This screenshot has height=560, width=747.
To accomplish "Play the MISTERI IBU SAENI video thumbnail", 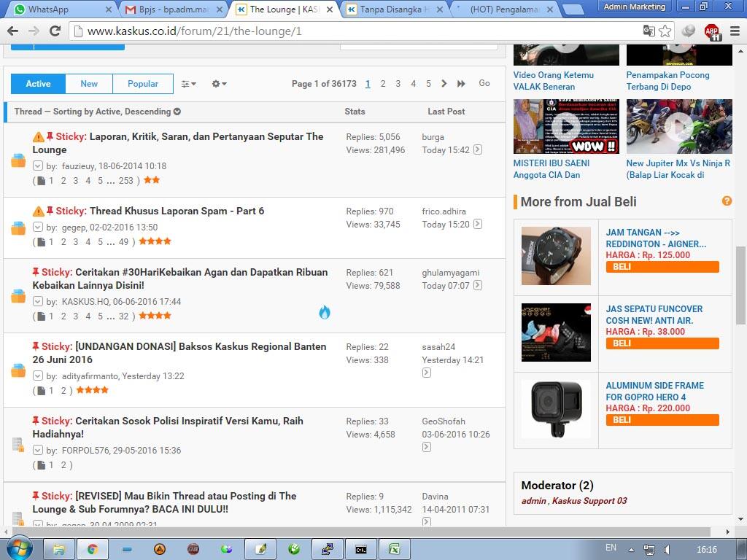I will coord(566,126).
